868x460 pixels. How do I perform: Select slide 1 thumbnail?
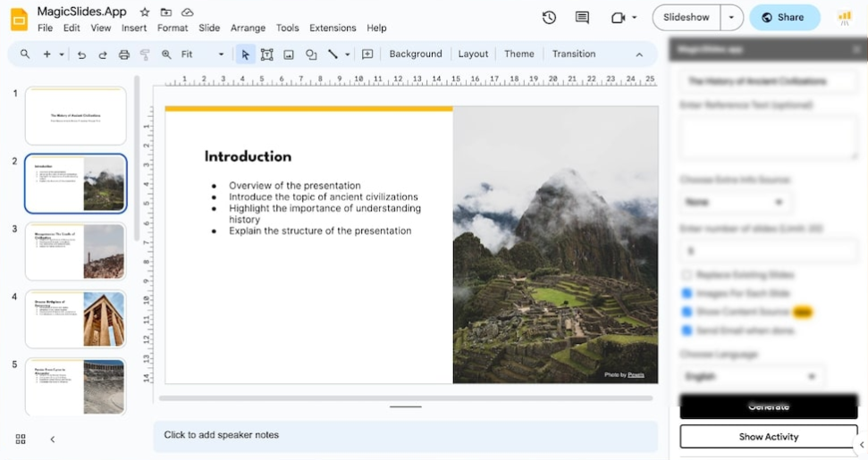76,115
